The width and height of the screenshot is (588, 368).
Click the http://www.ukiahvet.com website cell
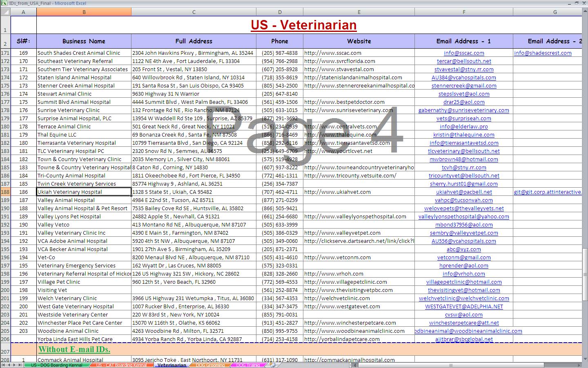(359, 192)
